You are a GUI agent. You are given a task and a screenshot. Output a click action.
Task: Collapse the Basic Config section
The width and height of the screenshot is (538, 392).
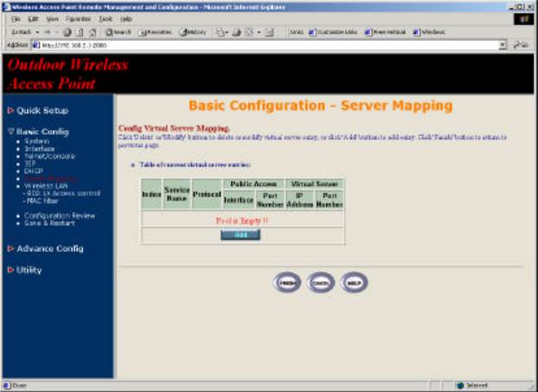coord(38,132)
